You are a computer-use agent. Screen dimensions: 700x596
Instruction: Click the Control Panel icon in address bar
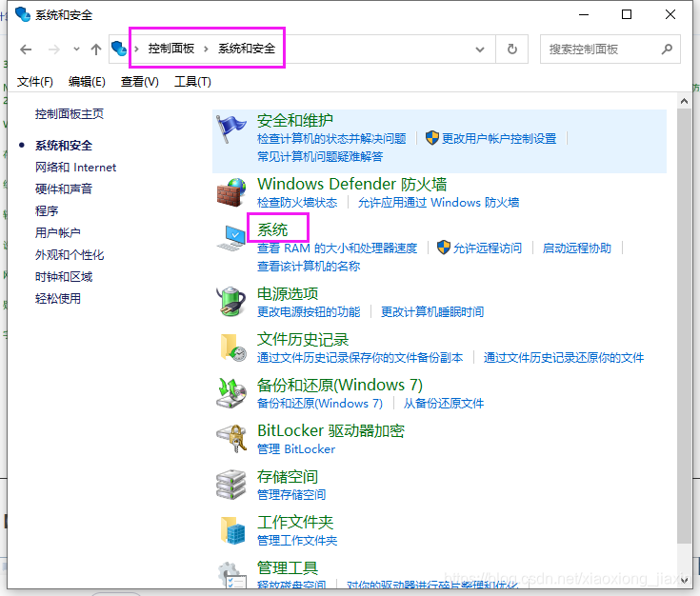coord(119,49)
